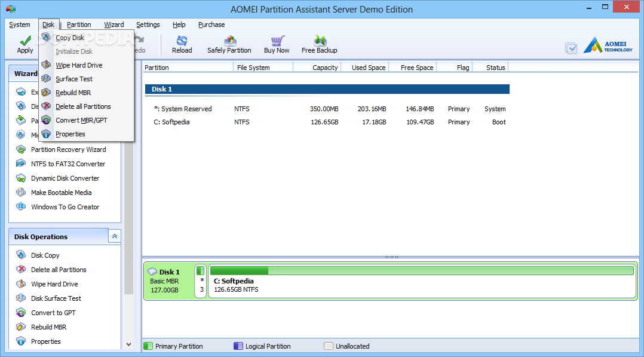Click the C: Softpedia partition block in the disk map
This screenshot has width=644, height=357.
pyautogui.click(x=422, y=281)
